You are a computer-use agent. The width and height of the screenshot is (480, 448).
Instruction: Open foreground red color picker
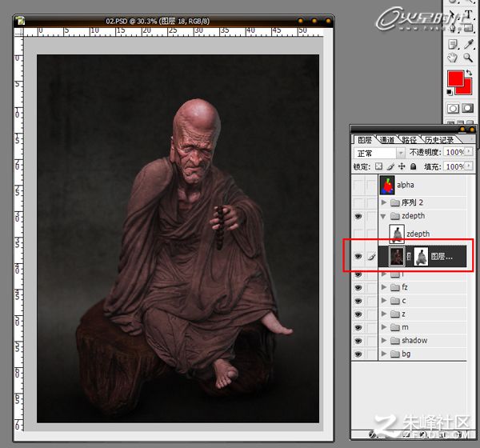455,78
